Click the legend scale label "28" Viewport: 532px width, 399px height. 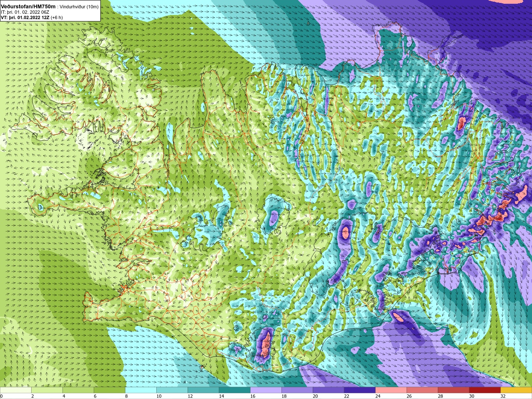pos(440,396)
